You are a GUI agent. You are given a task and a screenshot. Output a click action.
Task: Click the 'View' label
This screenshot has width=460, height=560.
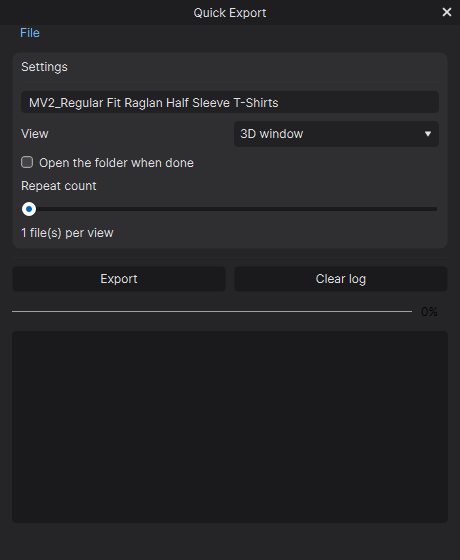click(x=35, y=134)
